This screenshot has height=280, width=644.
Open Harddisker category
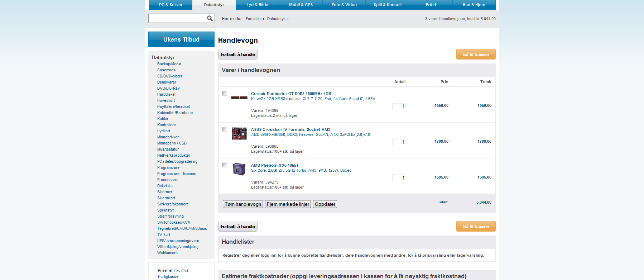tap(167, 94)
